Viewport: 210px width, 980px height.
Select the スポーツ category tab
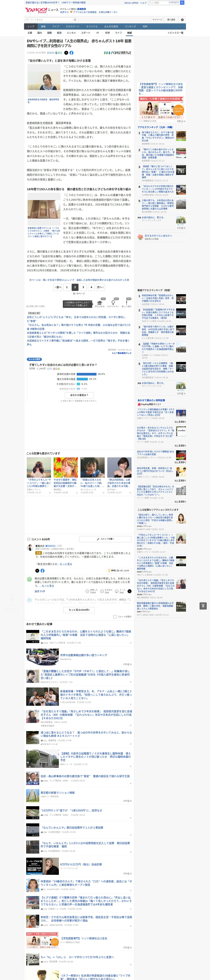pos(85,33)
